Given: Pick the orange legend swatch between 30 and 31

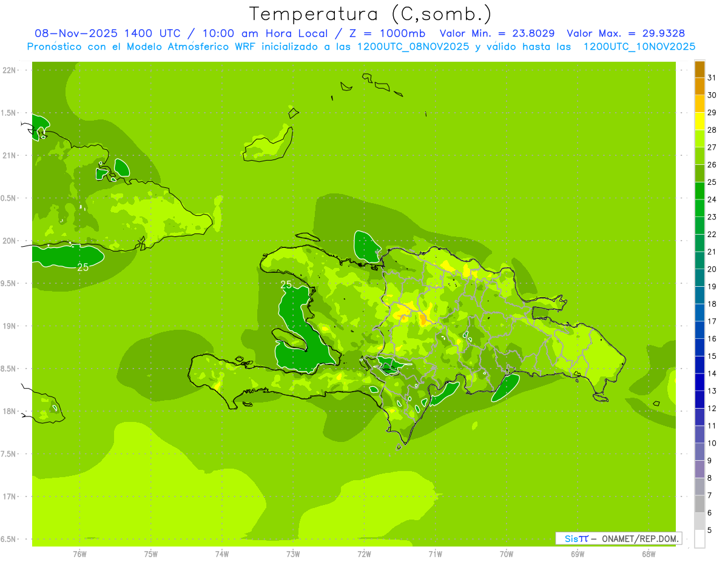Looking at the screenshot, I should point(699,87).
